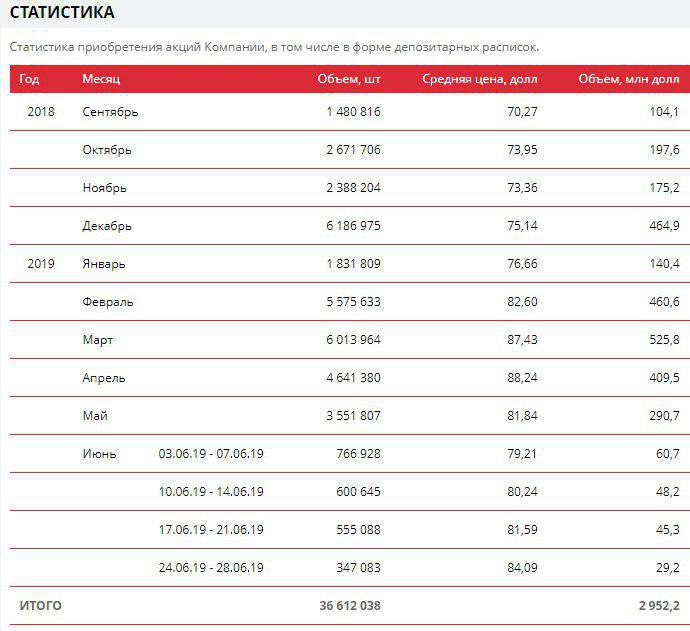Click the volume value 4 641 380
The image size is (690, 631).
tap(354, 378)
